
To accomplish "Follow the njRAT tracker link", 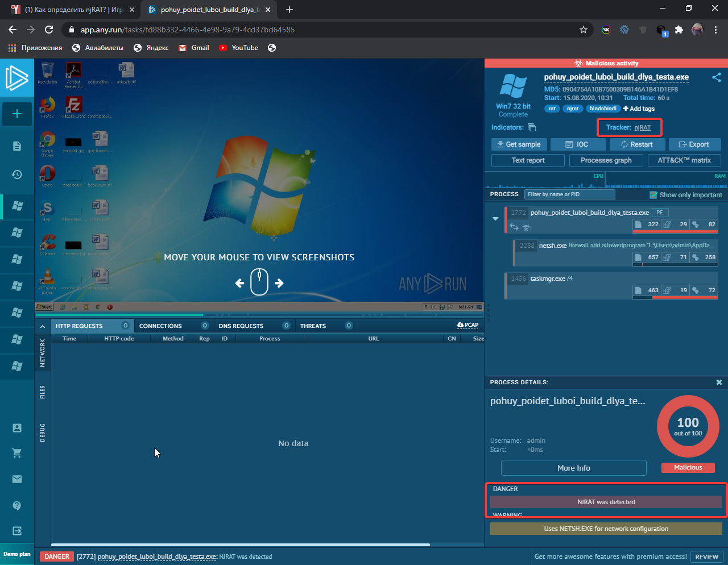I will click(642, 128).
